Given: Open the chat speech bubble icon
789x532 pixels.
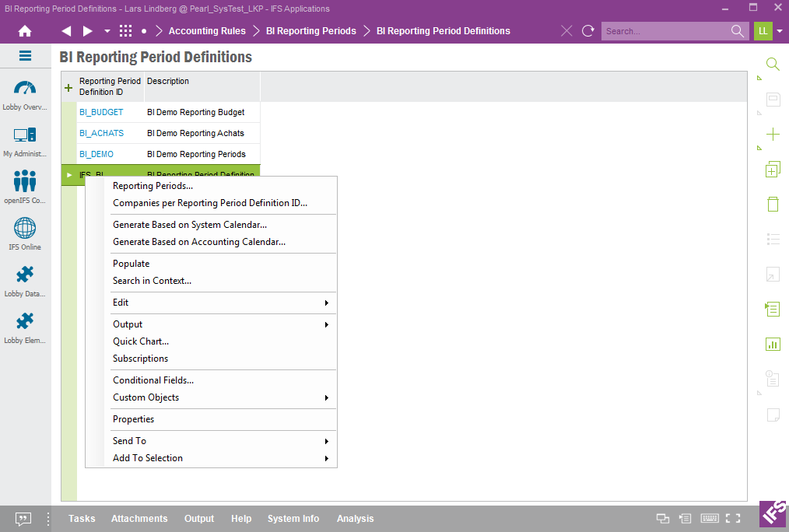Looking at the screenshot, I should [x=23, y=519].
